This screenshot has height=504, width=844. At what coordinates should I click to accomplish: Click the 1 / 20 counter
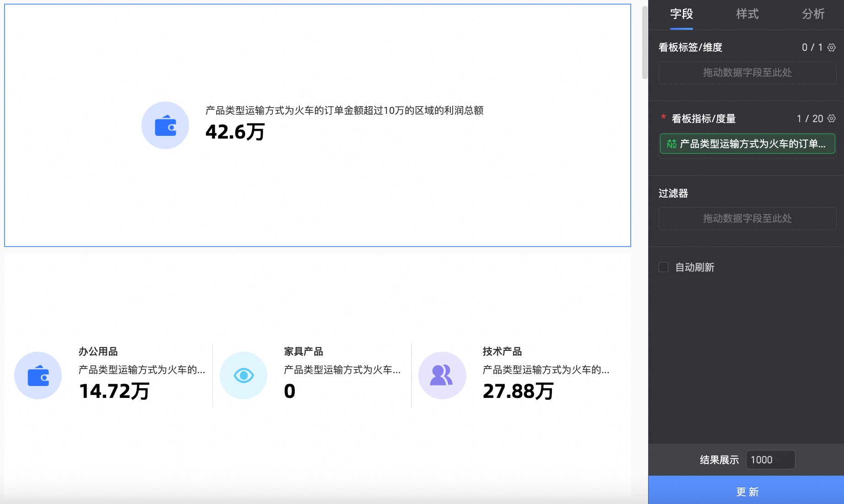coord(810,118)
